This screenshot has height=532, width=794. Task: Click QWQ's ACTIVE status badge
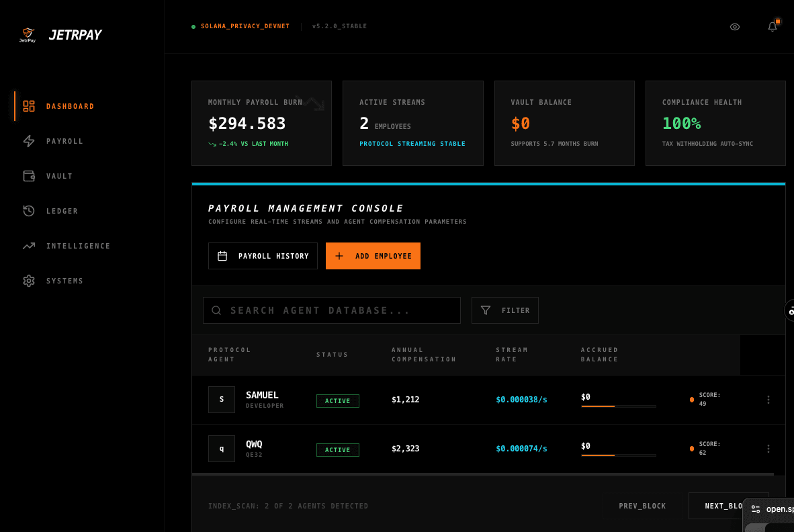[338, 450]
